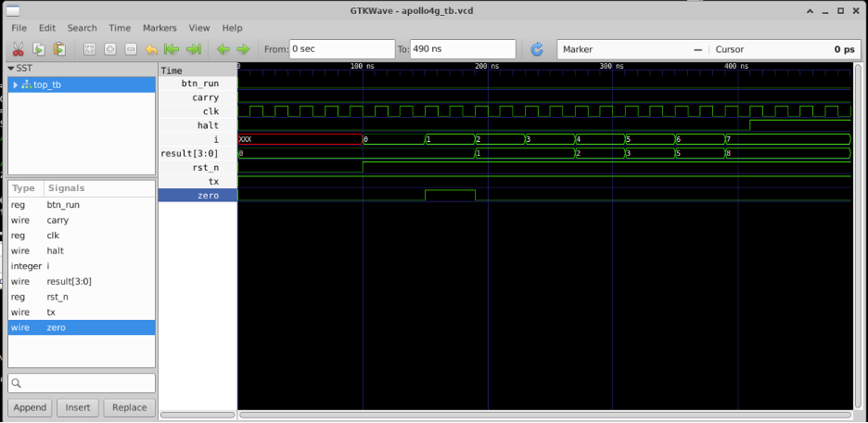The height and width of the screenshot is (423, 868).
Task: Find previous edge with left arrow
Action: click(223, 49)
